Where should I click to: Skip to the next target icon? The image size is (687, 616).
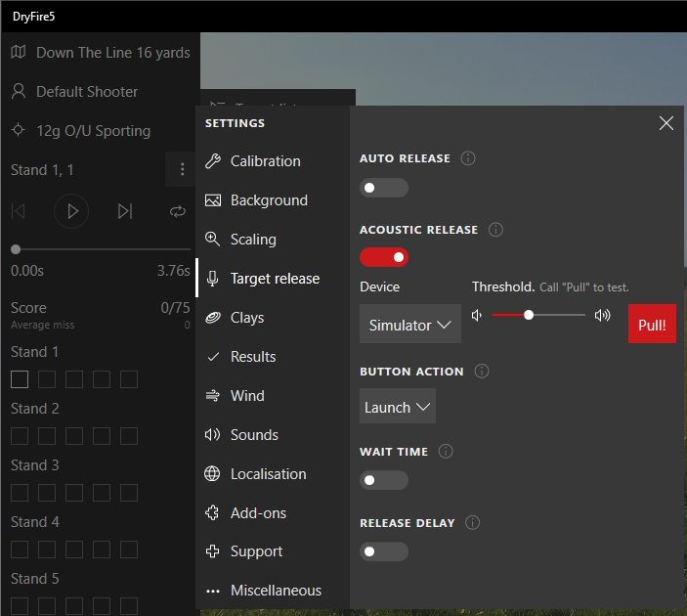tap(124, 210)
